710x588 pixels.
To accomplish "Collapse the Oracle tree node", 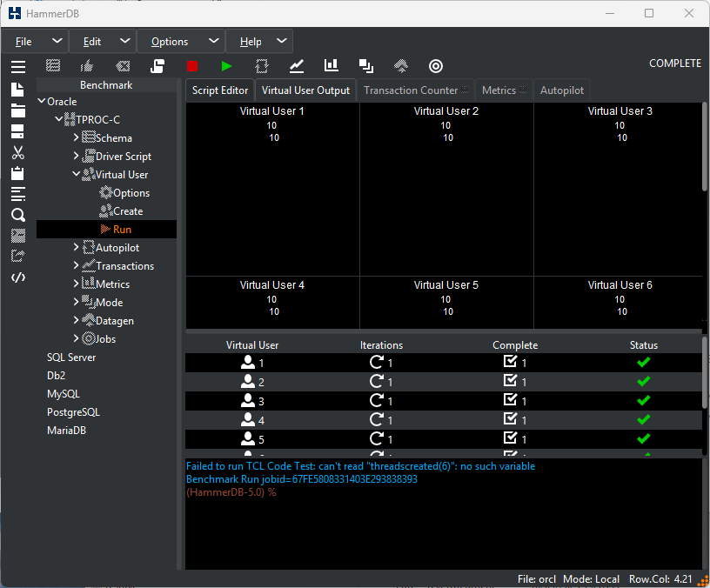I will pos(42,101).
